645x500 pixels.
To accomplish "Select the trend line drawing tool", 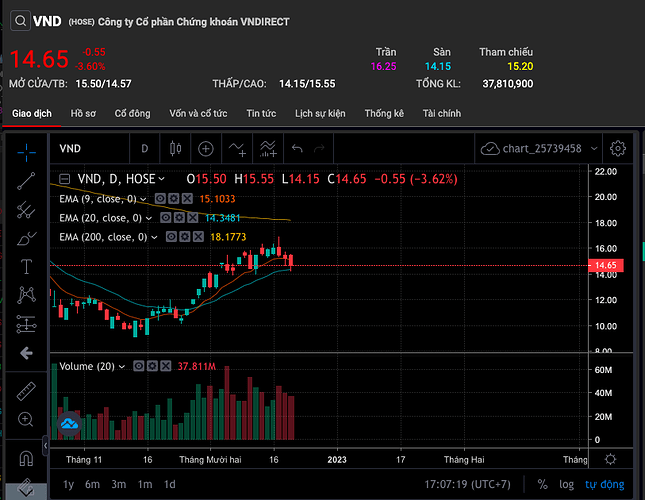I will pos(26,181).
